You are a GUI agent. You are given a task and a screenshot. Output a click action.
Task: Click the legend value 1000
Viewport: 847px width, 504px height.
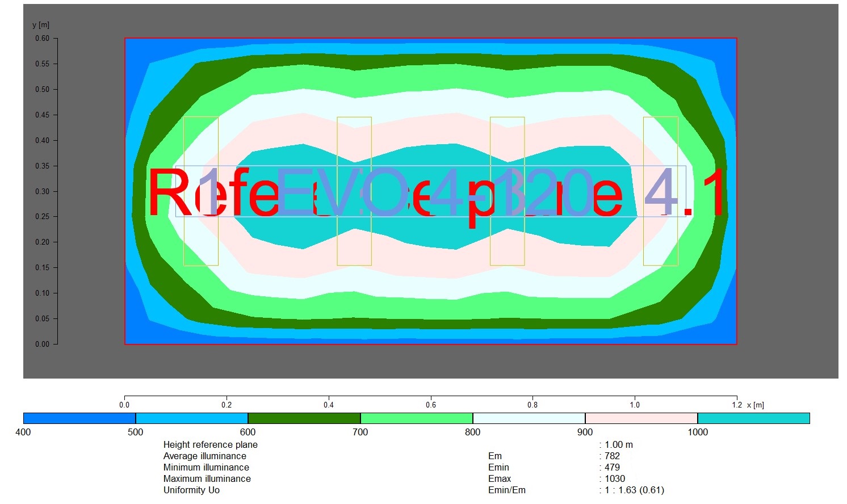(x=698, y=432)
